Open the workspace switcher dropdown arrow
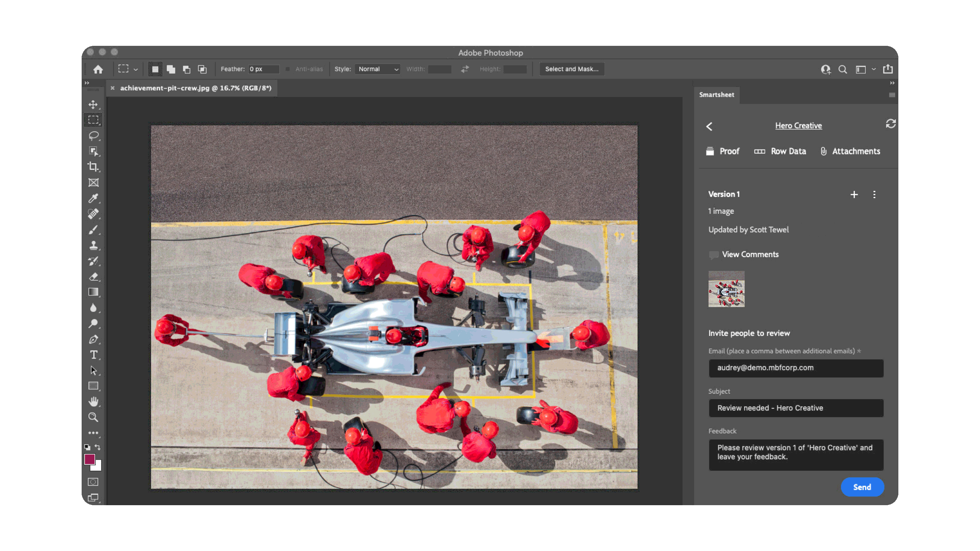 874,69
